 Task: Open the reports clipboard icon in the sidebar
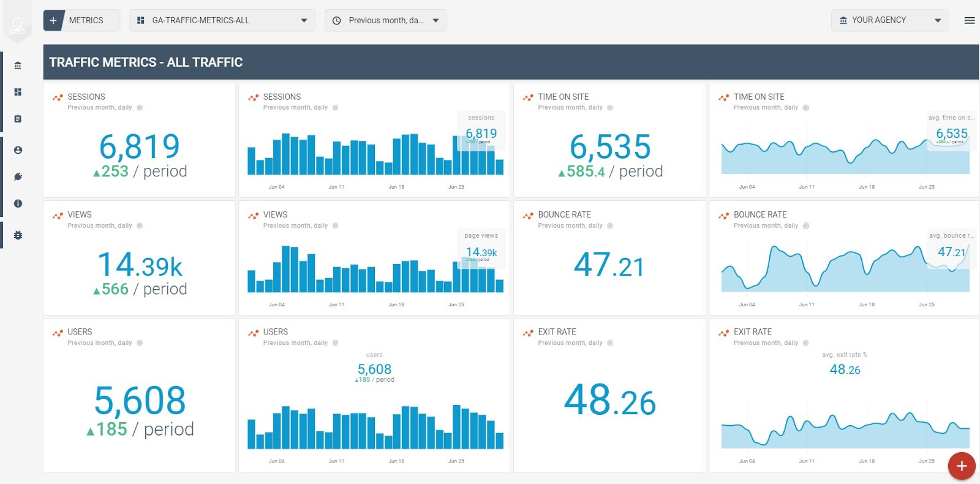pos(18,119)
